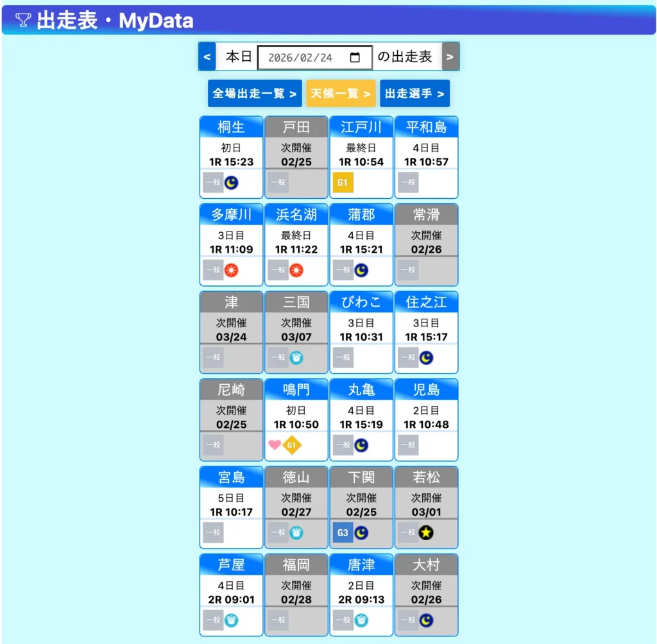
Task: Click the blue G3 badge in 下関 card
Action: tap(343, 532)
